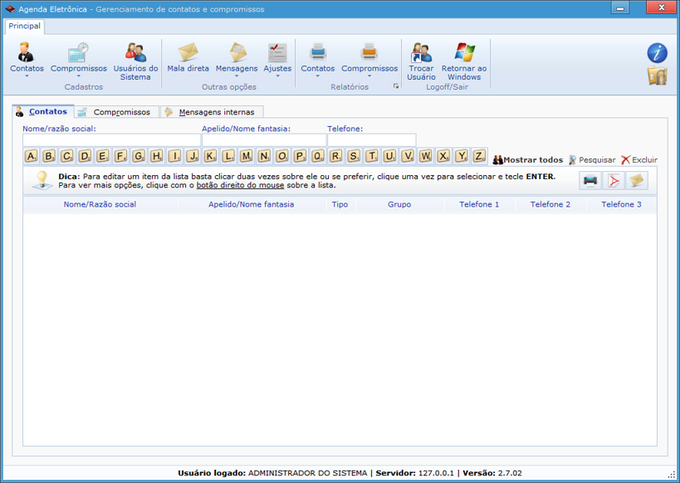Click the printer icon beside the tip
Viewport: 680px width, 483px height.
[x=590, y=180]
